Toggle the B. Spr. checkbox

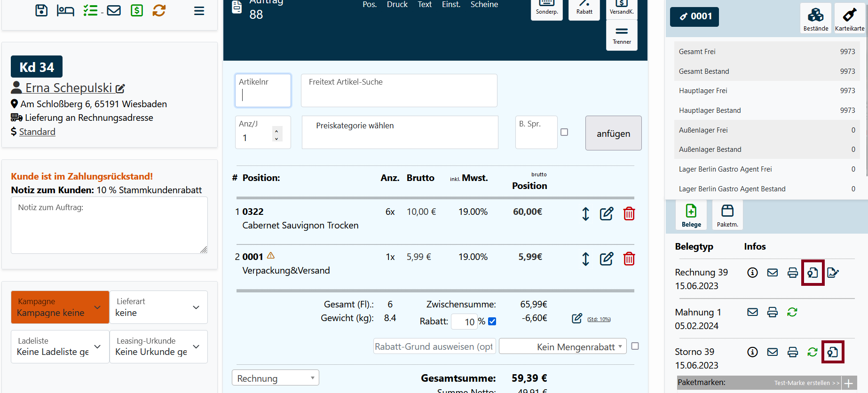(564, 133)
